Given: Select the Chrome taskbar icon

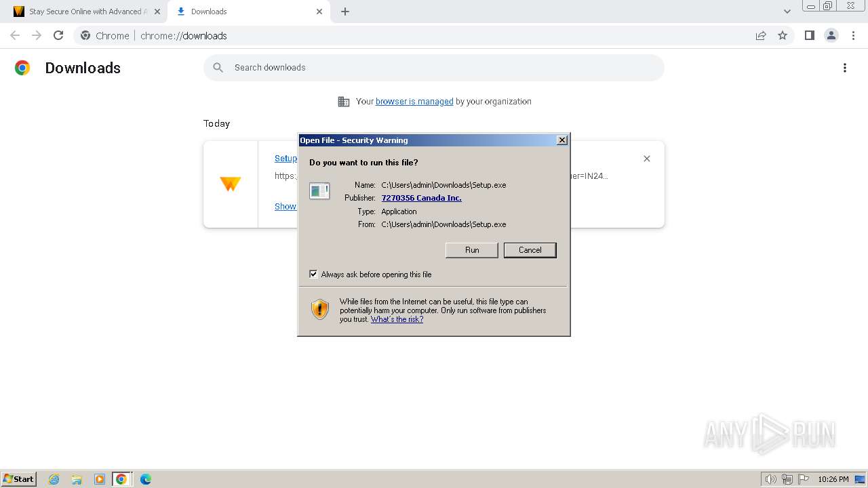Looking at the screenshot, I should tap(121, 479).
